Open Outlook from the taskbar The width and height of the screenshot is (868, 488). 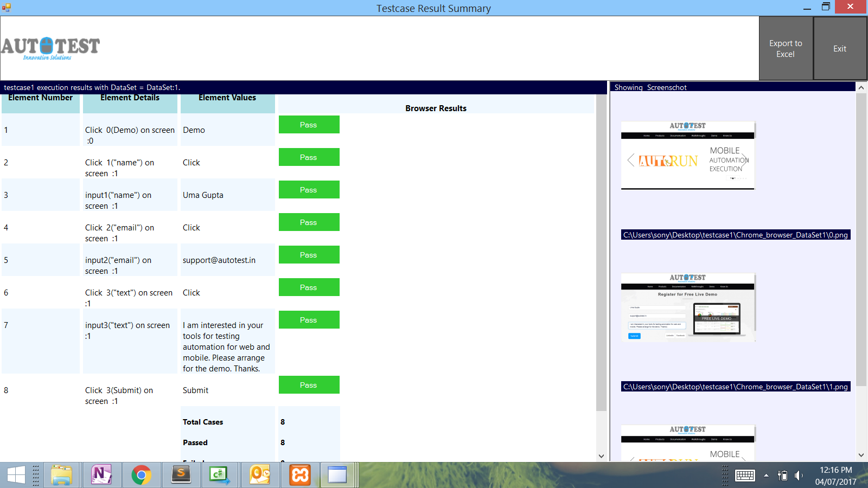[260, 476]
